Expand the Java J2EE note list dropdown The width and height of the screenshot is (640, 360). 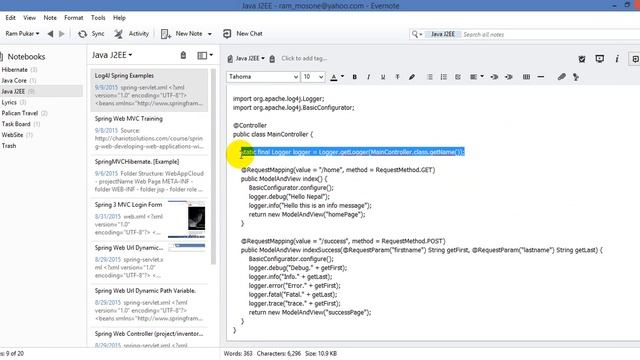[x=112, y=55]
